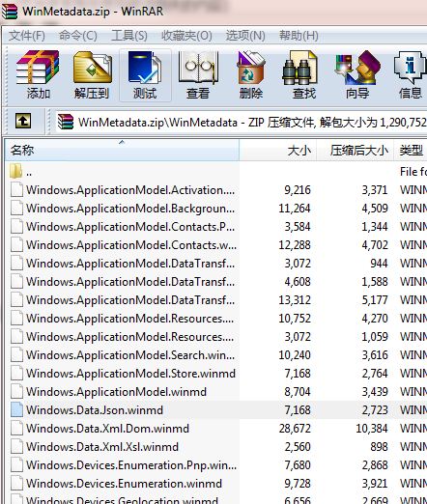Click the file icon of Windows.Data.Xml.Dom.winmd
The height and width of the screenshot is (504, 427).
point(16,428)
